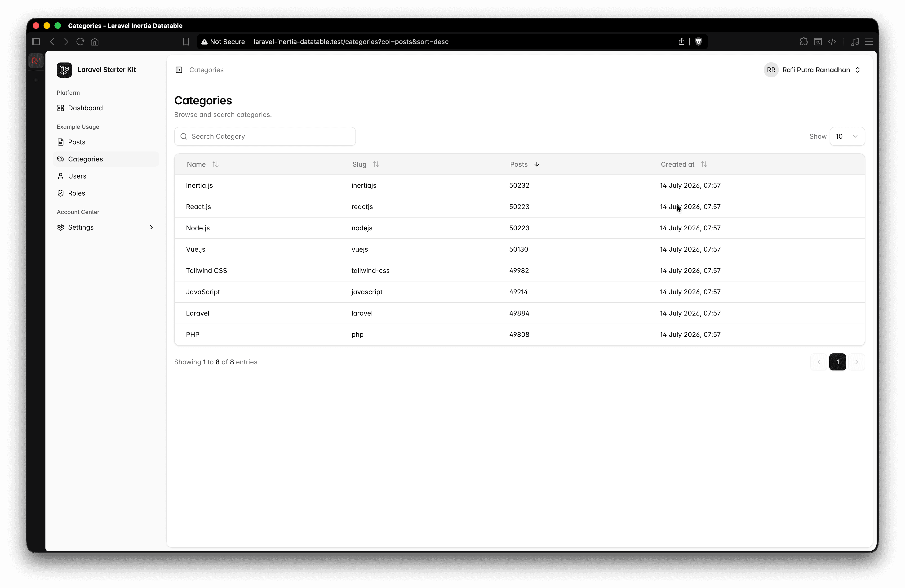The height and width of the screenshot is (588, 905).
Task: Click the 49982 posts count
Action: coord(519,271)
